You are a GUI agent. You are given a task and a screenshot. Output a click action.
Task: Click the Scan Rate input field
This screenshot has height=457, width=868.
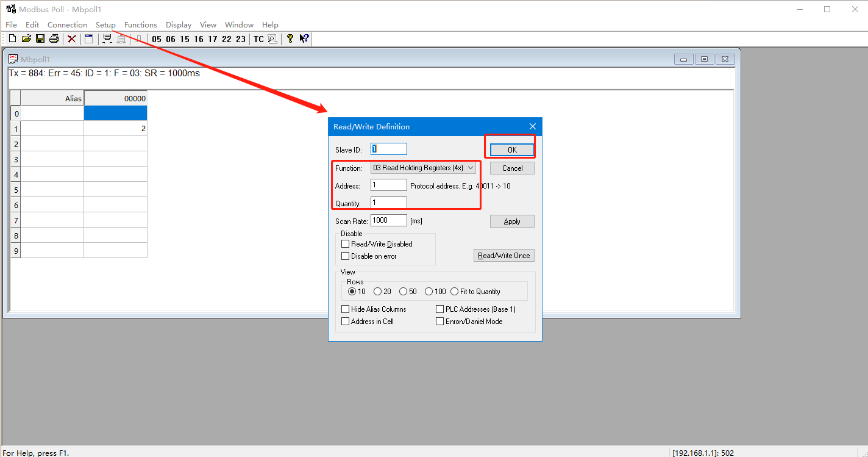point(388,220)
